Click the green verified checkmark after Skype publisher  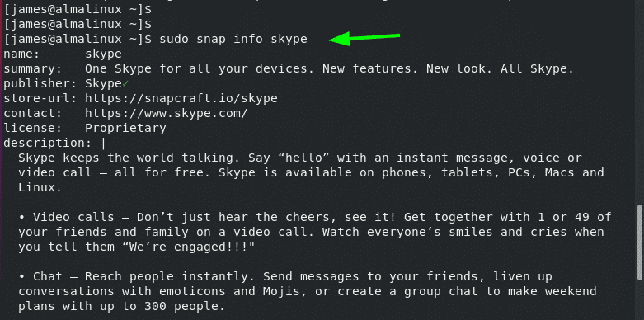pos(125,84)
